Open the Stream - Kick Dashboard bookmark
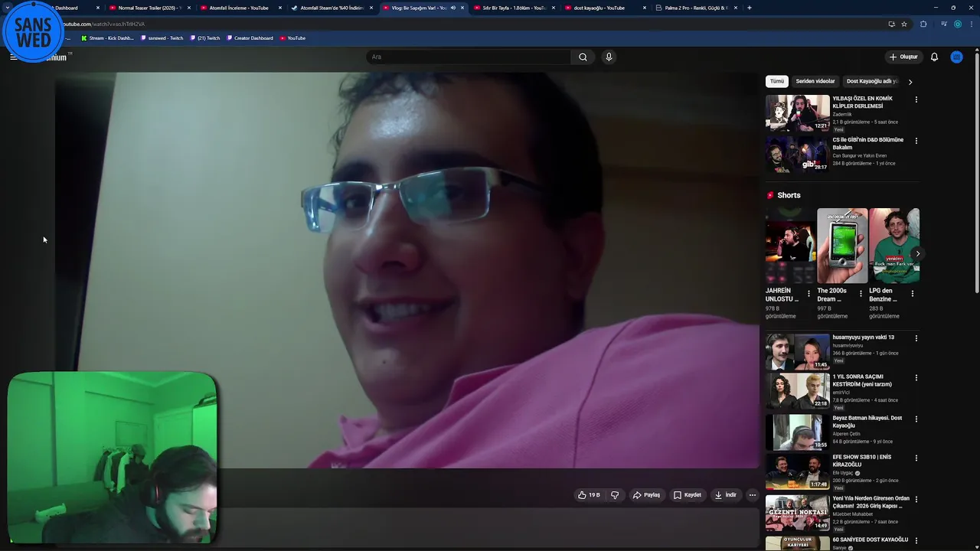 (107, 37)
